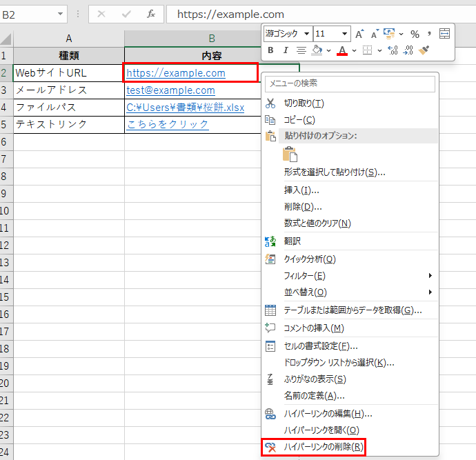The width and height of the screenshot is (476, 460).
Task: Click the こちらをクリック text link
Action: tap(168, 124)
